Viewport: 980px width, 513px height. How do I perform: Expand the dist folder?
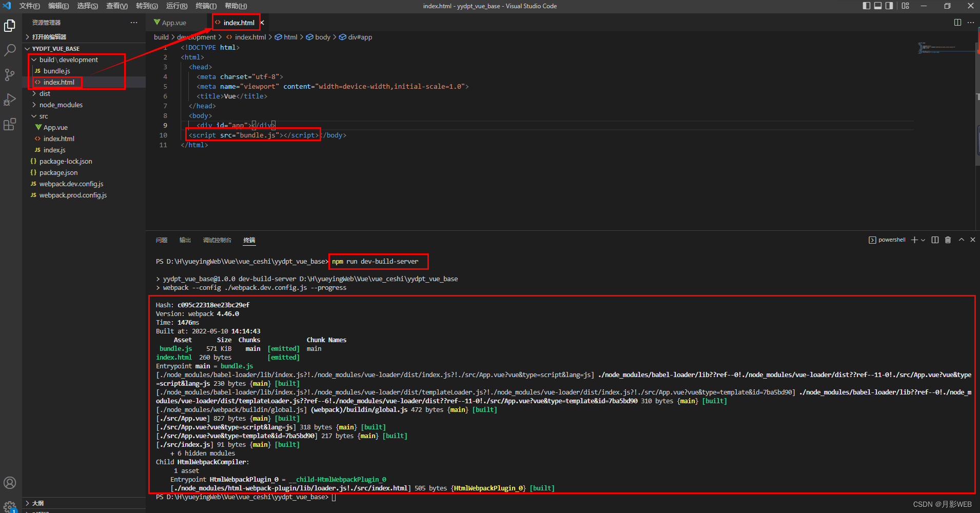(84, 93)
